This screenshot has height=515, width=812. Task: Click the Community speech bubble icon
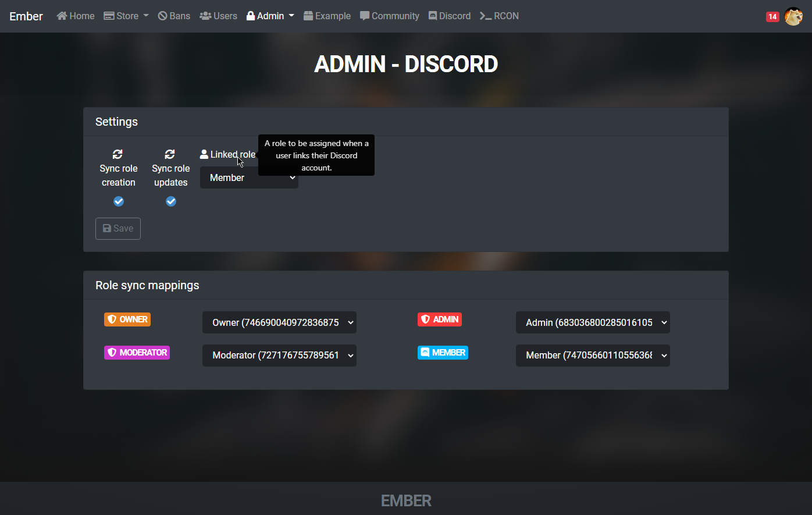click(365, 16)
